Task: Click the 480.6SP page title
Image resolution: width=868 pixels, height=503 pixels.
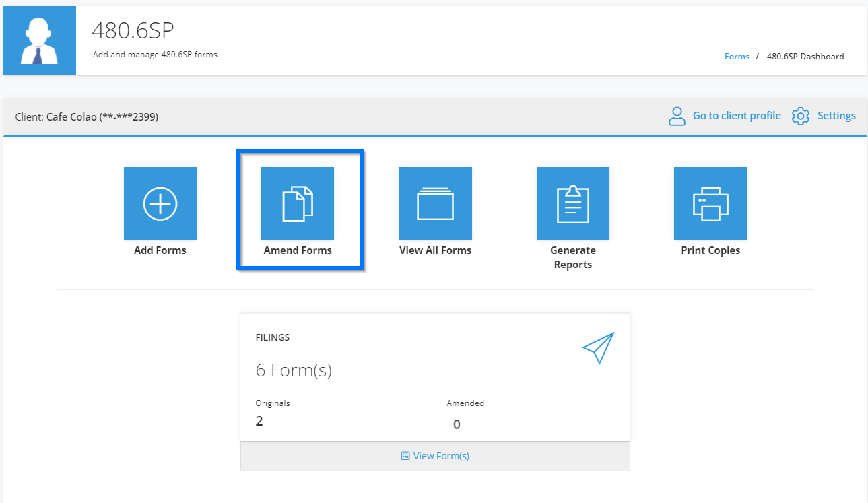Action: click(133, 31)
